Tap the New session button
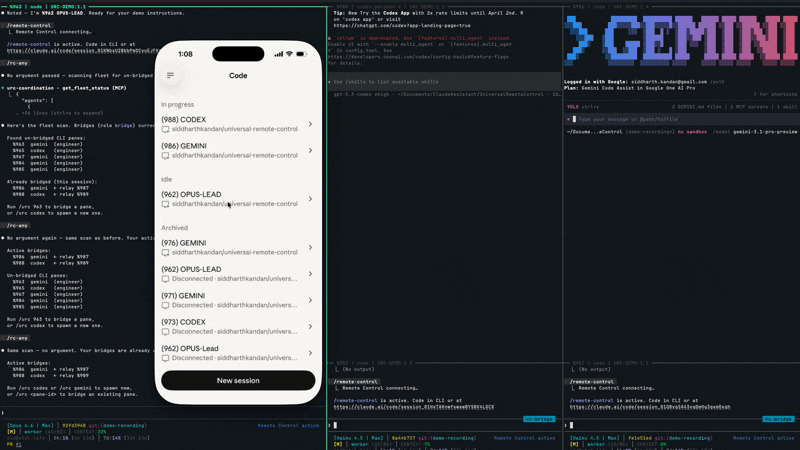Screen dimensions: 800x450 pos(238,381)
